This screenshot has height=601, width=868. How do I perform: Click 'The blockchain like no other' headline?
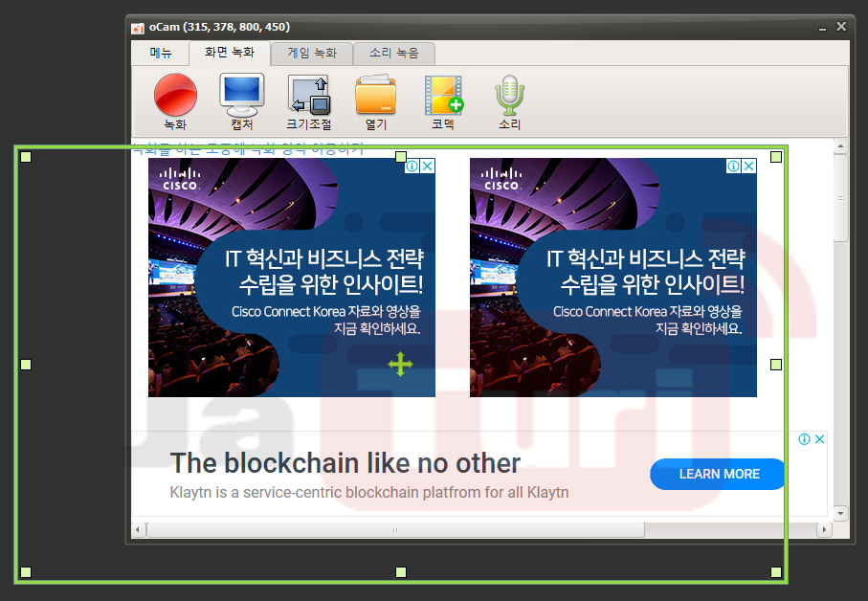tap(345, 463)
